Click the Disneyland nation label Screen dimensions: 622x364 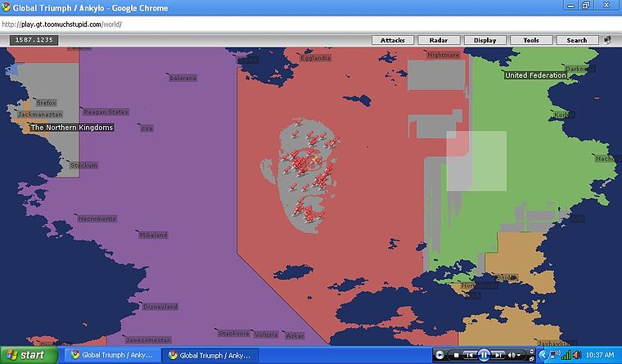160,307
